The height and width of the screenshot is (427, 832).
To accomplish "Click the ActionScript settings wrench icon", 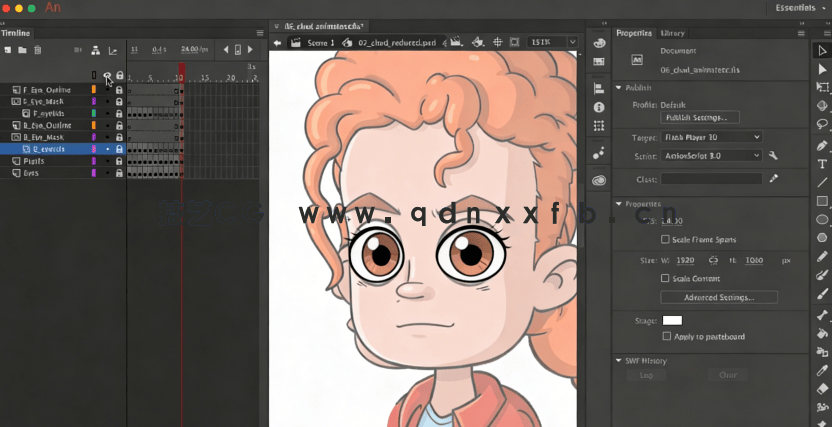I will [x=773, y=155].
